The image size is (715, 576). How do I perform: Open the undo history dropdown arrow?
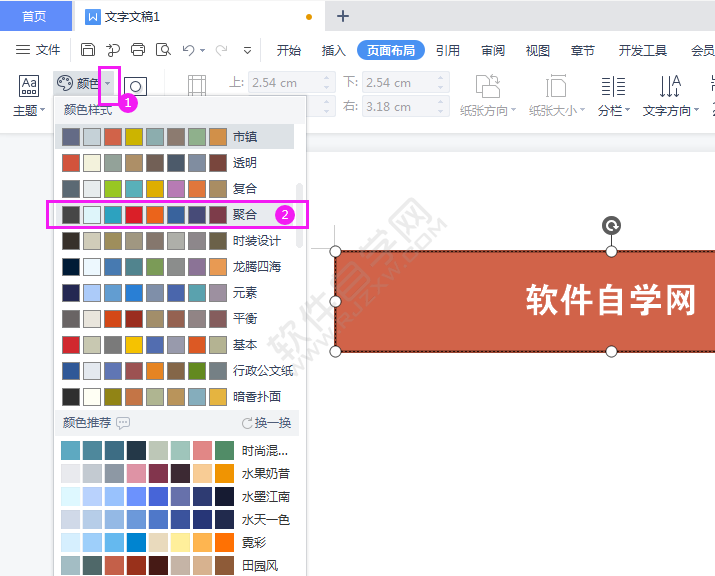202,50
